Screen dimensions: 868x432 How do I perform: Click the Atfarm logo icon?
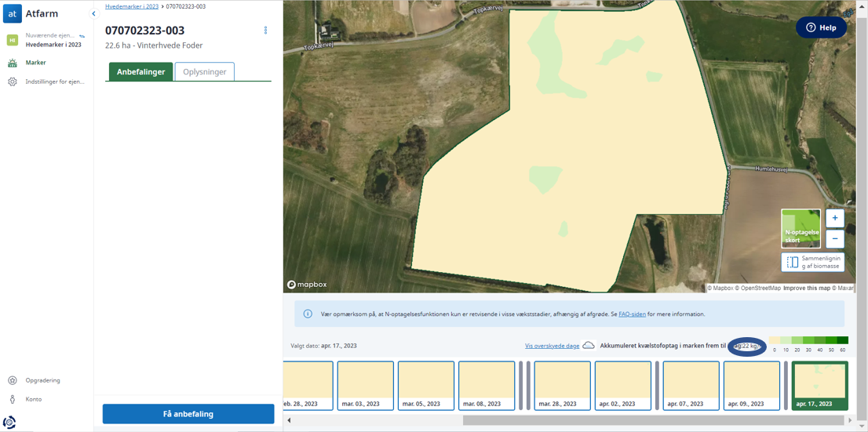(12, 13)
